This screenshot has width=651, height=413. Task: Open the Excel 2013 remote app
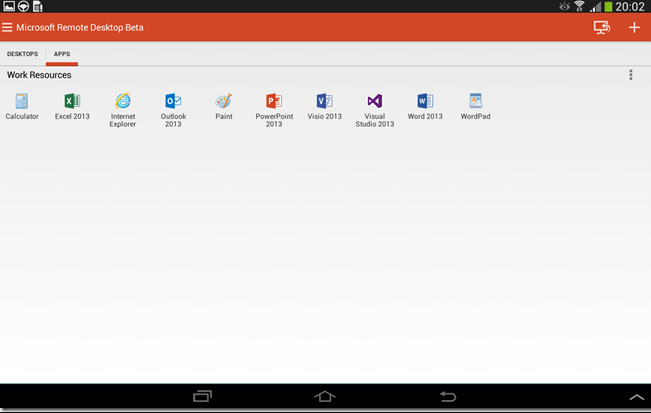point(72,107)
